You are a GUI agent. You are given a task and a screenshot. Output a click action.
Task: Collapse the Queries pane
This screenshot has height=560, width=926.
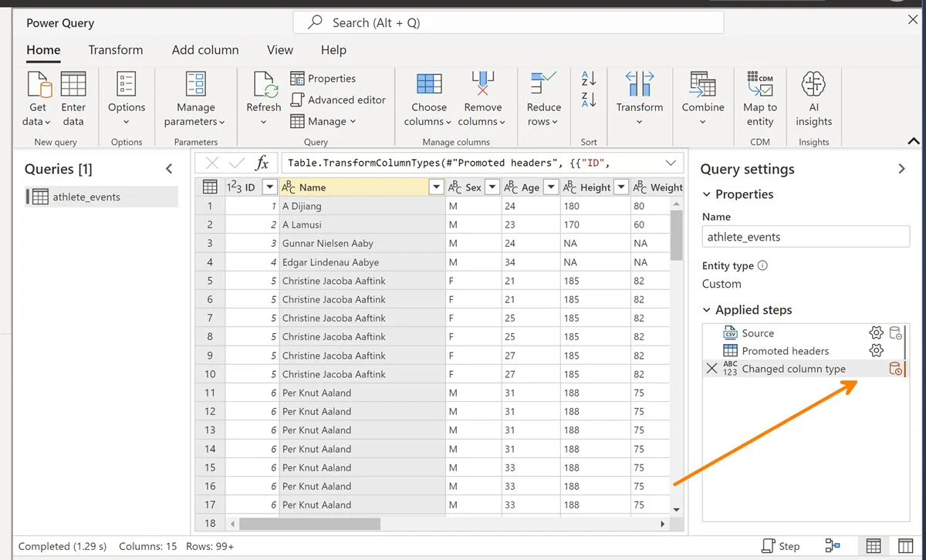click(170, 169)
